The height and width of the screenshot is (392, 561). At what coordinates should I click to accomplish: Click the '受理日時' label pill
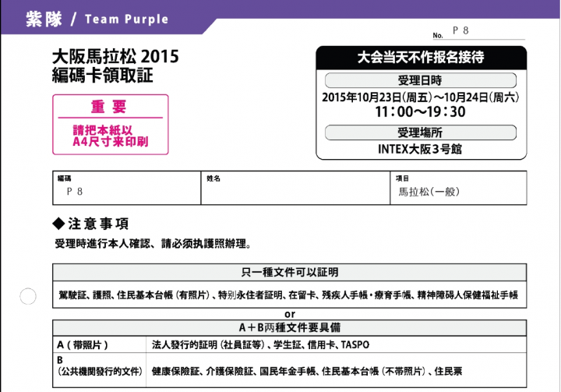coord(421,80)
